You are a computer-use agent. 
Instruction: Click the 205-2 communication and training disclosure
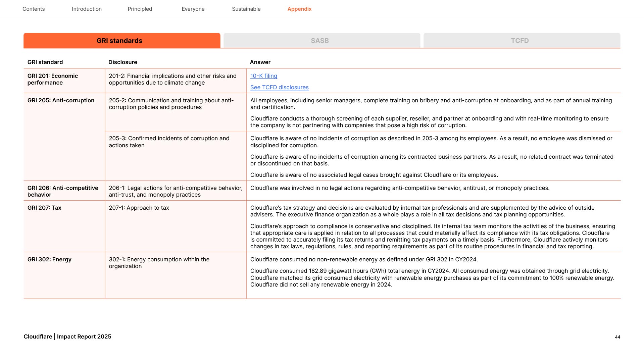coord(171,104)
